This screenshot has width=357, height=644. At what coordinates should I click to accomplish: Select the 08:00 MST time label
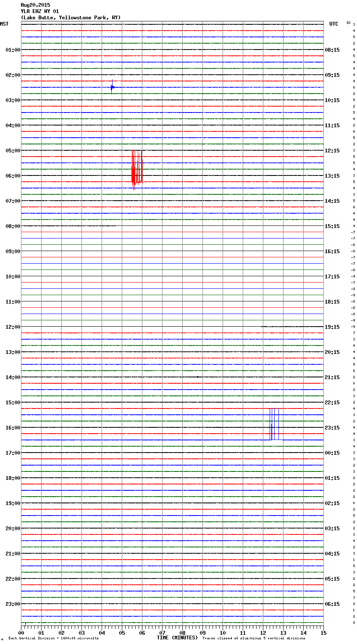click(x=13, y=226)
